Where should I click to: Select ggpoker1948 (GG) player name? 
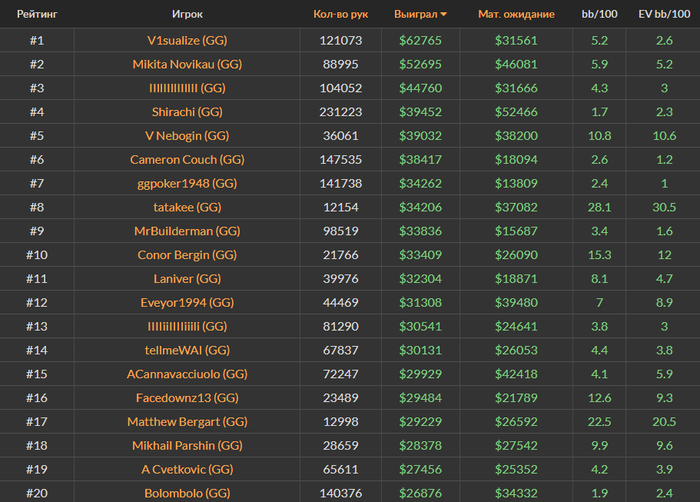(x=187, y=184)
